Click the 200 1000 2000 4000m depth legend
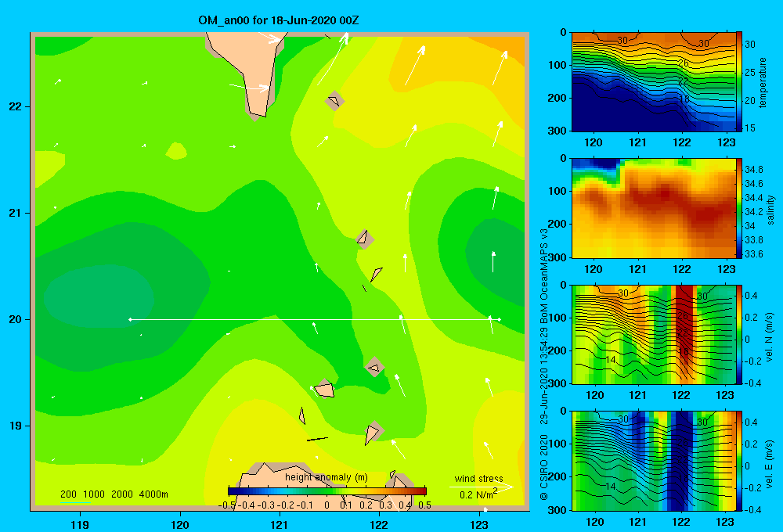Viewport: 783px width, 532px height. pos(114,494)
